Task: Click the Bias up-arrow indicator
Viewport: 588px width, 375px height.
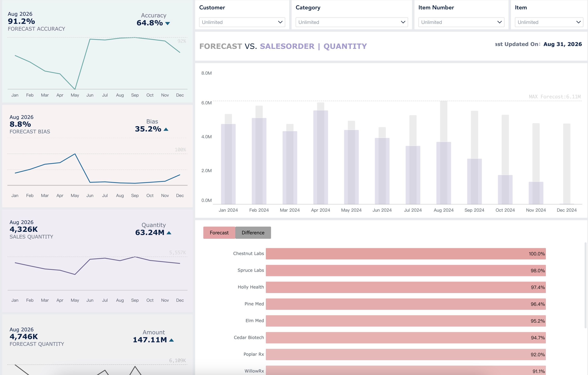Action: coord(166,129)
